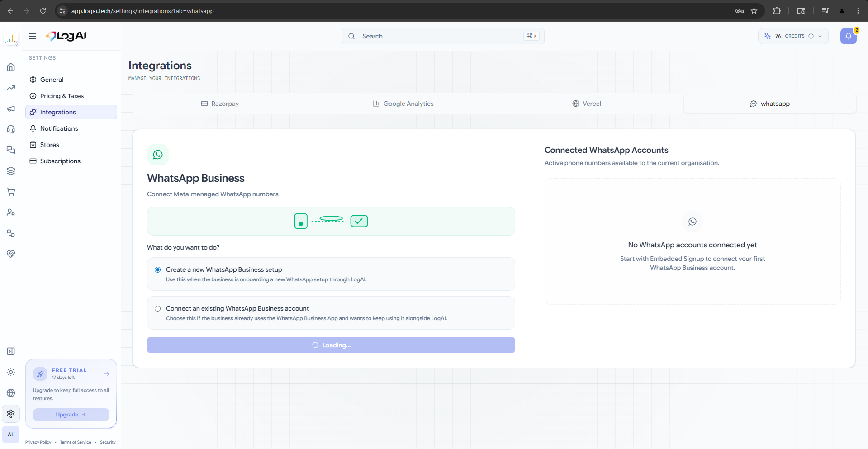Click the sparkle icon beside 76 credits
The height and width of the screenshot is (449, 868).
[x=768, y=36]
